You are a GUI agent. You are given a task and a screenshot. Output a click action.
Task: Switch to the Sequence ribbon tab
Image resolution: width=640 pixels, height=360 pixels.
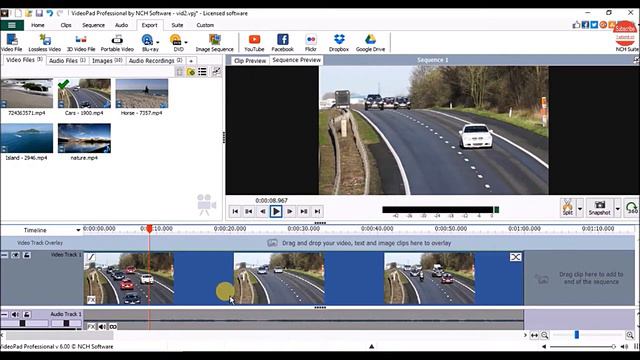tap(93, 25)
